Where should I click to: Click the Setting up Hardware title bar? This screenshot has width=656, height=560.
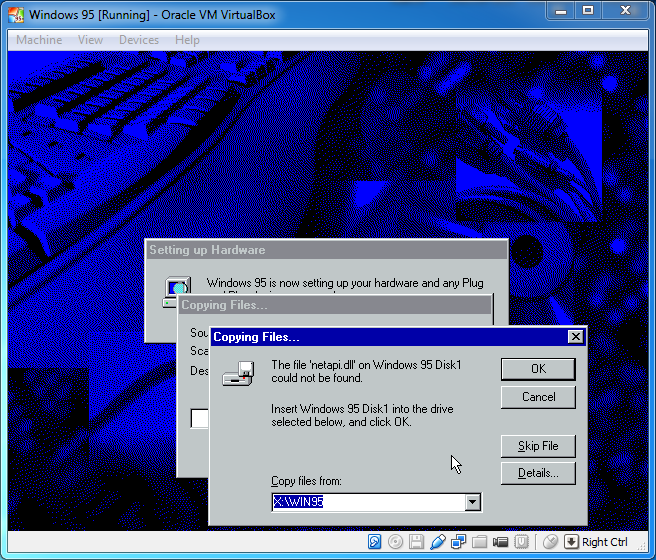[326, 250]
